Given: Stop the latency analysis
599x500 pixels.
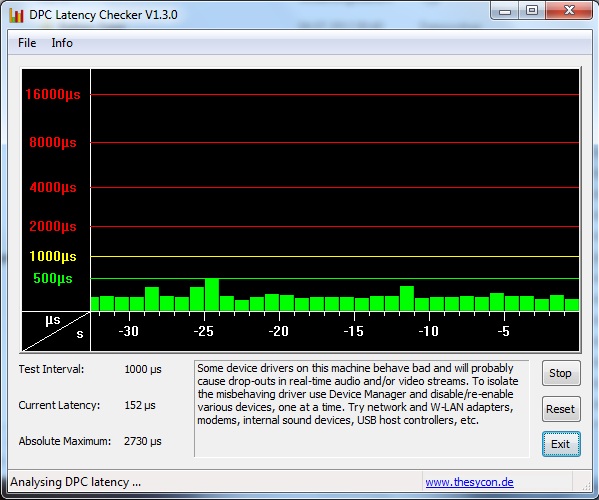Looking at the screenshot, I should 561,373.
